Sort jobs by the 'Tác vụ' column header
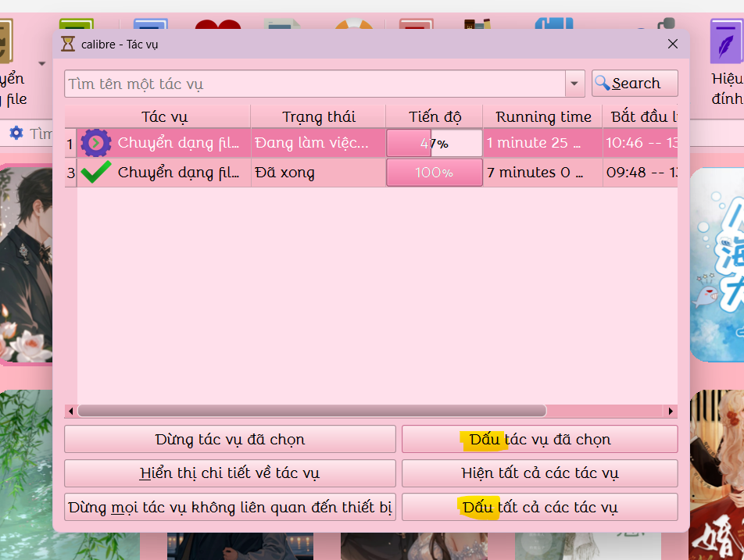Image resolution: width=744 pixels, height=560 pixels. (163, 116)
